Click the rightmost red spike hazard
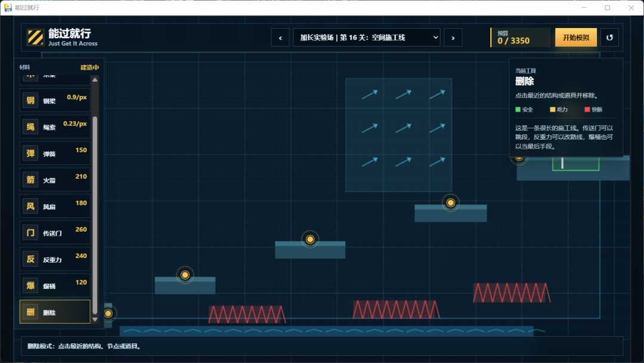 [512, 293]
